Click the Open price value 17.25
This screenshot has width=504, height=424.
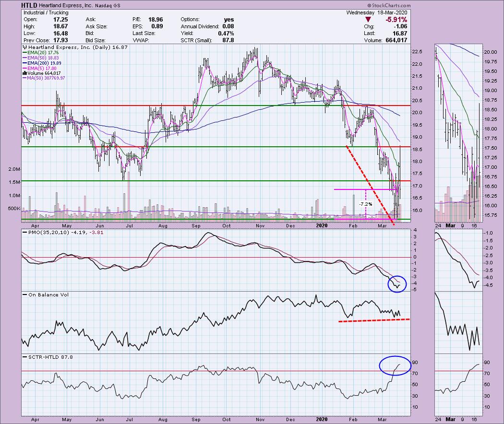[60, 20]
